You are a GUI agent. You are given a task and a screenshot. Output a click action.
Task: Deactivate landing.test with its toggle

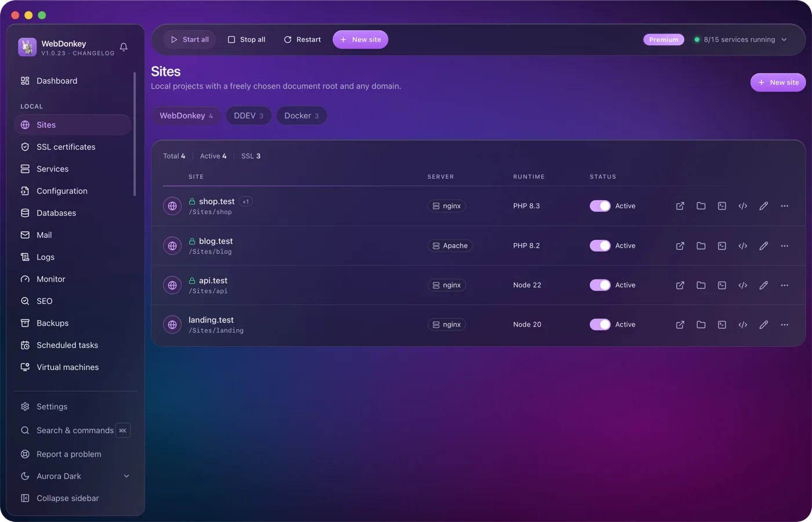[x=600, y=325]
